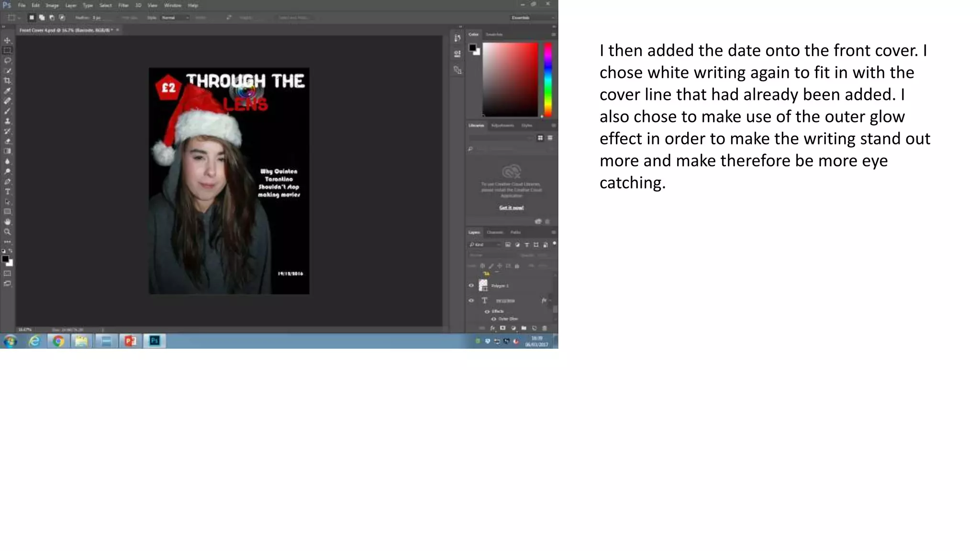This screenshot has height=551, width=980.
Task: Toggle Outer Glow effect visibility
Action: pyautogui.click(x=494, y=319)
